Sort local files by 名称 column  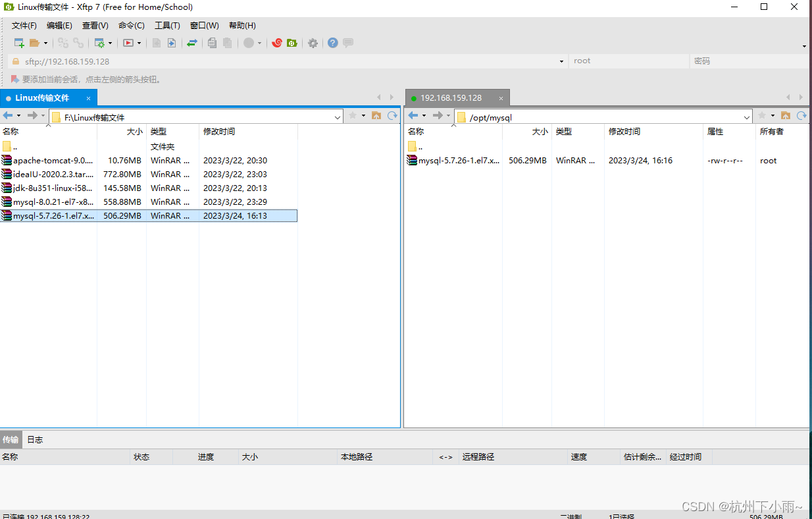(49, 132)
